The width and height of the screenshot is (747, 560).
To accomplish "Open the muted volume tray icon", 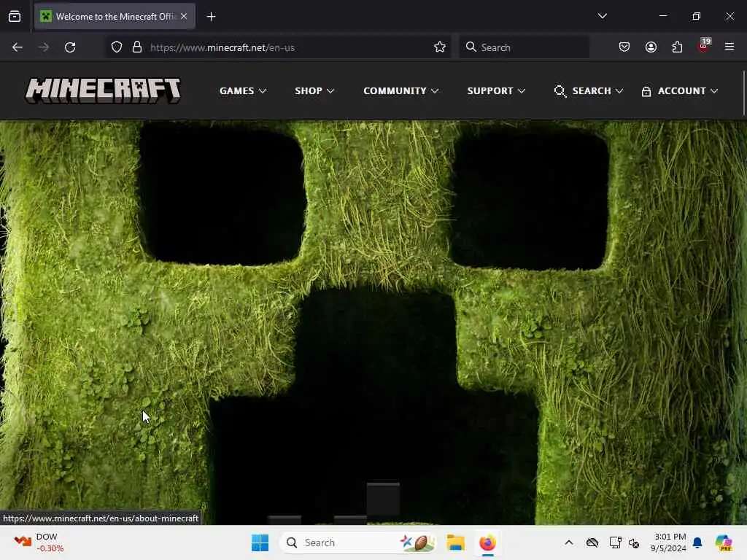I will 634,542.
